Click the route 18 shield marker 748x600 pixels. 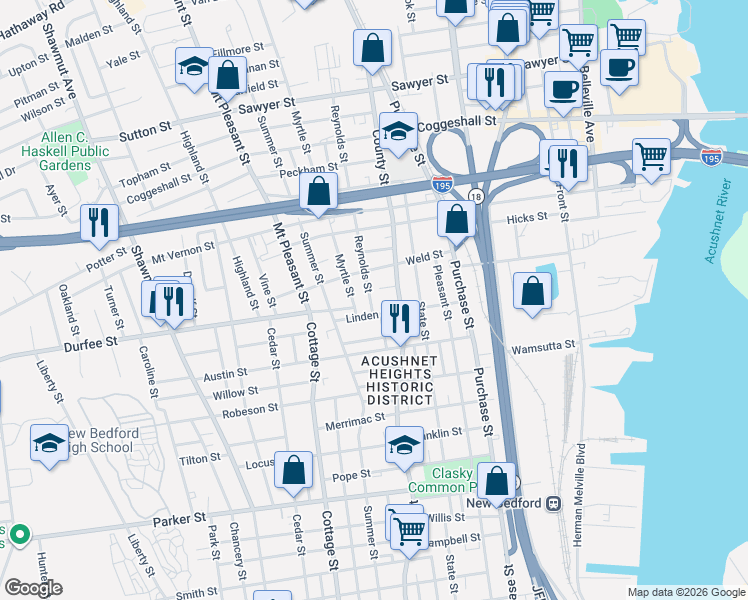[476, 196]
